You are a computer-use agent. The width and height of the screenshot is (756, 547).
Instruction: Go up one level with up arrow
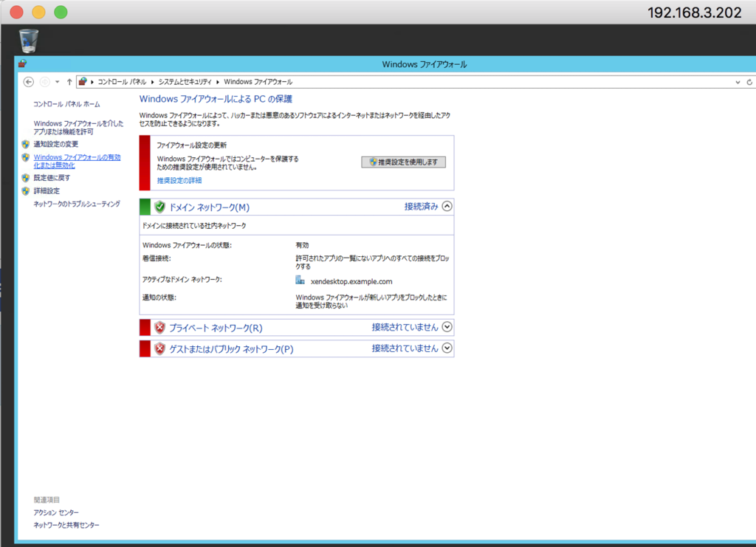69,82
